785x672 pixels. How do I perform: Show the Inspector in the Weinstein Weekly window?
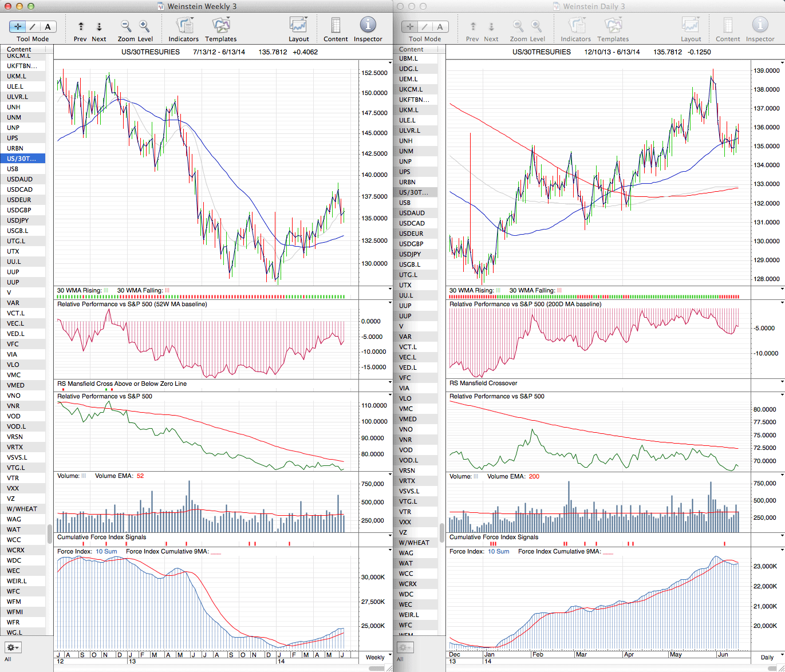click(x=368, y=25)
